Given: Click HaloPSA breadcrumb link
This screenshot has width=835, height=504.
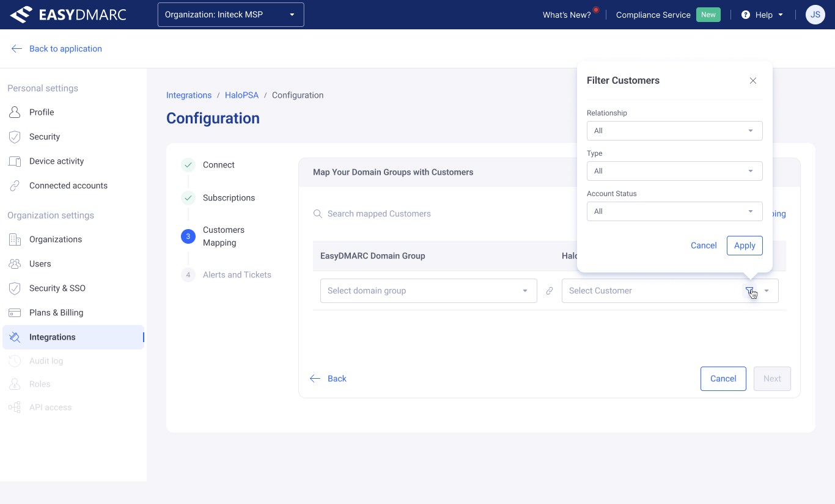Looking at the screenshot, I should click(x=241, y=95).
